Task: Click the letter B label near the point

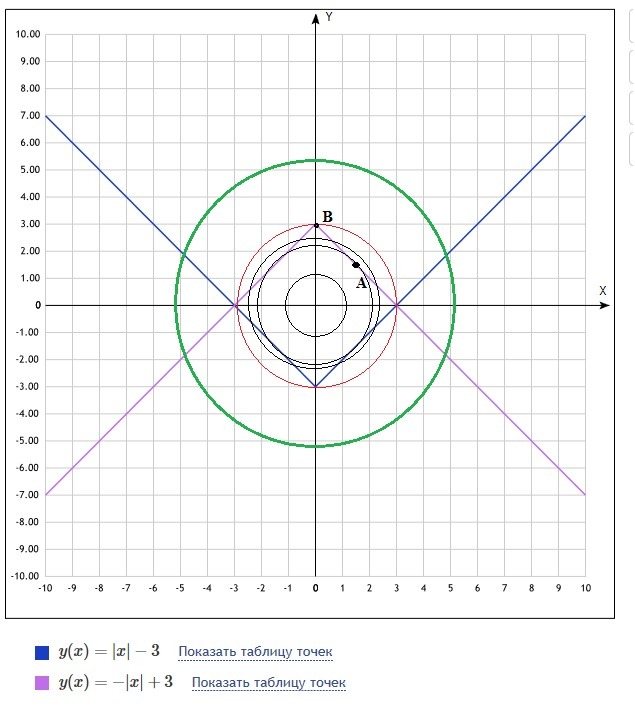Action: [x=327, y=217]
